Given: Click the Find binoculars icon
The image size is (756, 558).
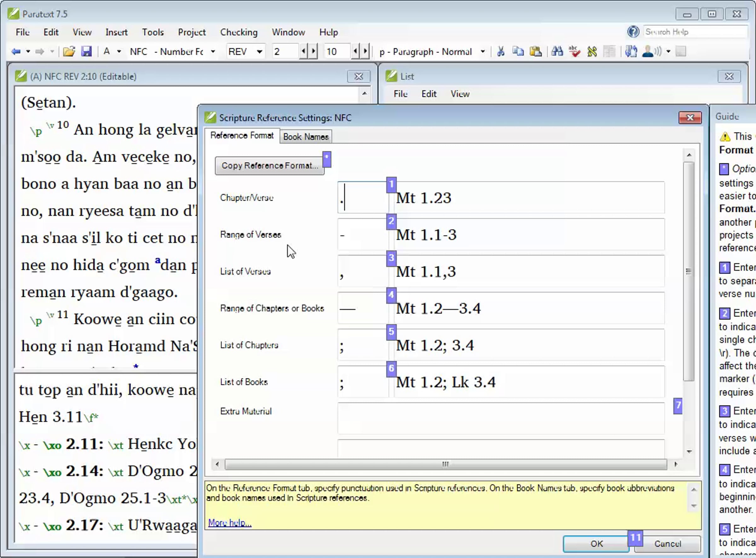Looking at the screenshot, I should [x=557, y=52].
